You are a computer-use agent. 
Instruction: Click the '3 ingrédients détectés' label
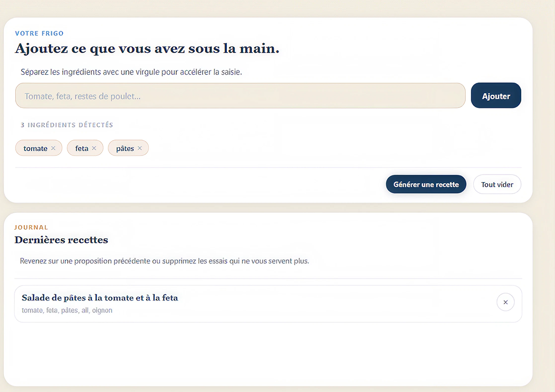coord(67,125)
